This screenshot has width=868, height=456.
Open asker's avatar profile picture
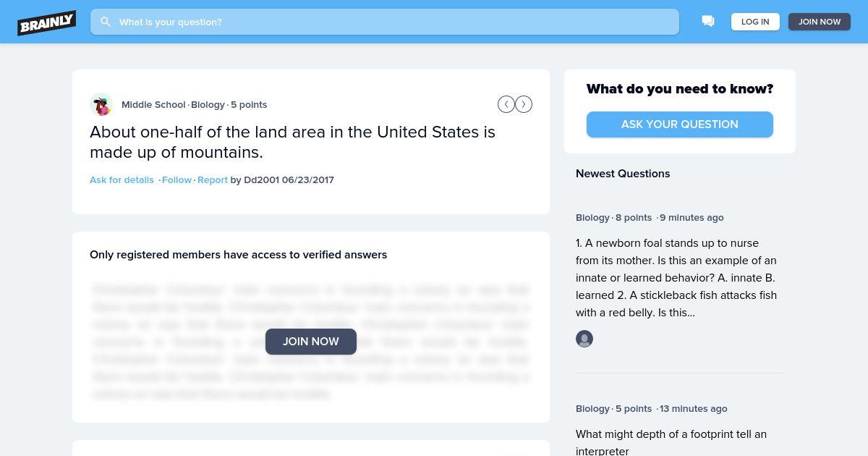pyautogui.click(x=101, y=105)
